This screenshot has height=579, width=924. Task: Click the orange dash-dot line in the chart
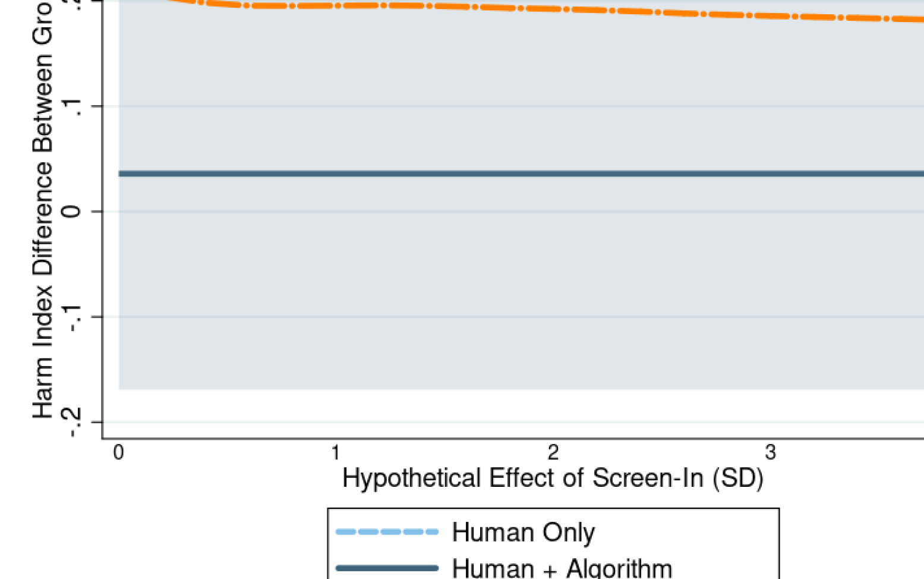click(535, 7)
